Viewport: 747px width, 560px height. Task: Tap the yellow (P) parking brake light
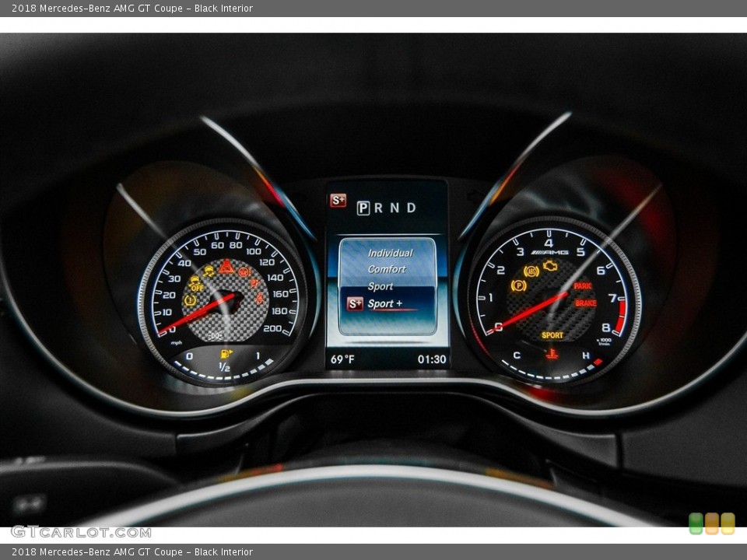click(x=518, y=285)
